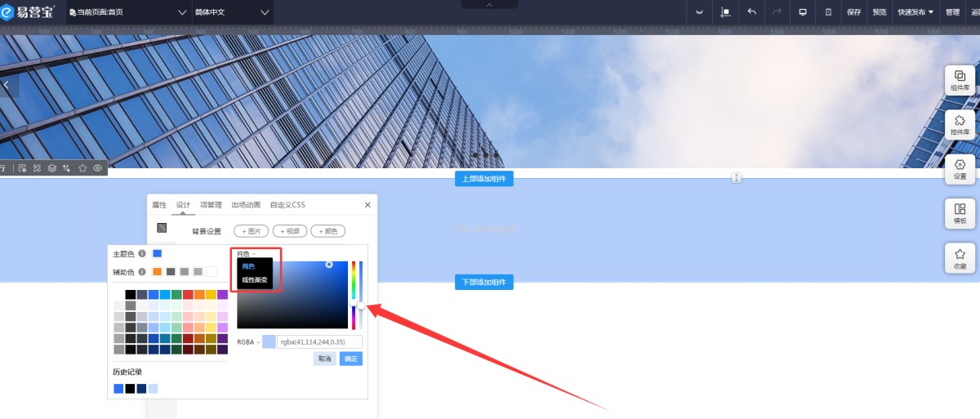Collapse the top toolbar with the chevron handle

(x=489, y=4)
